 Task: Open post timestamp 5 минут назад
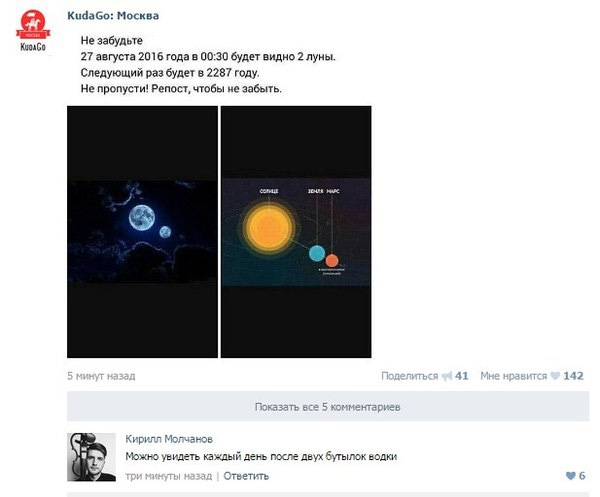[101, 376]
